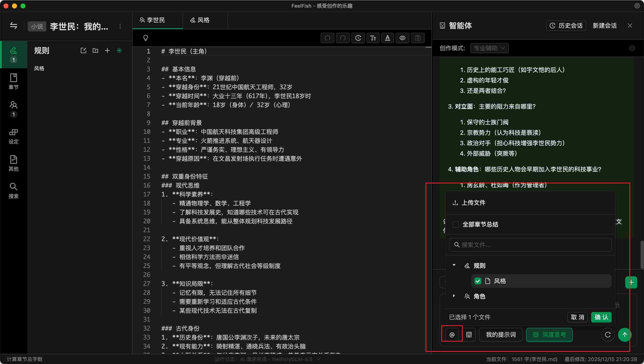Click the green send arrow button

point(624,334)
